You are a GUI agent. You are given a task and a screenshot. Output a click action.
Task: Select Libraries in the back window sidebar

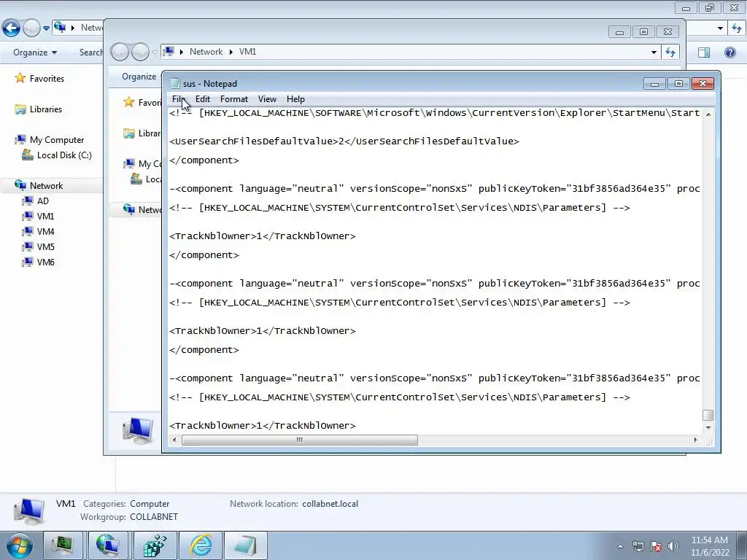46,109
